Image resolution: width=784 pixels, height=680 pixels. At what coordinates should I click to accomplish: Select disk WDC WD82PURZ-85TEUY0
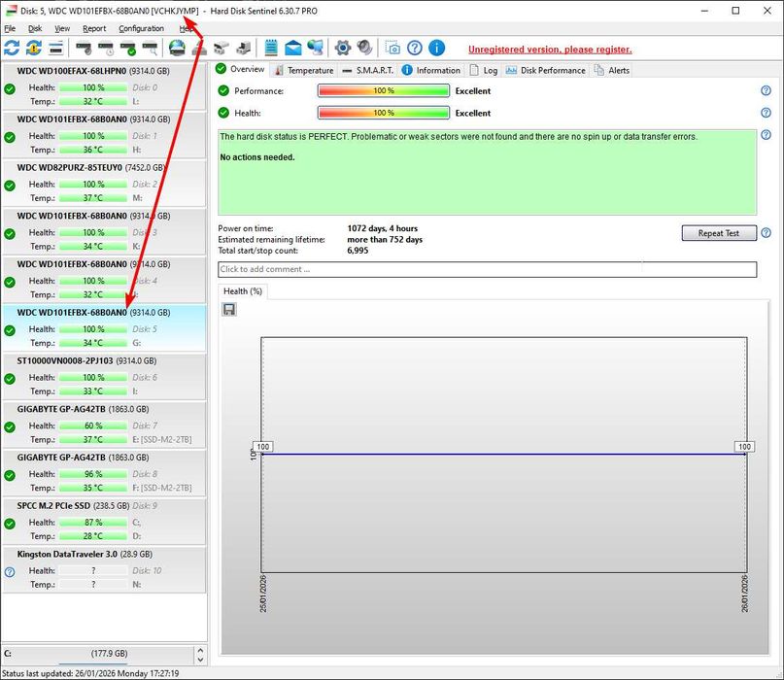(104, 183)
